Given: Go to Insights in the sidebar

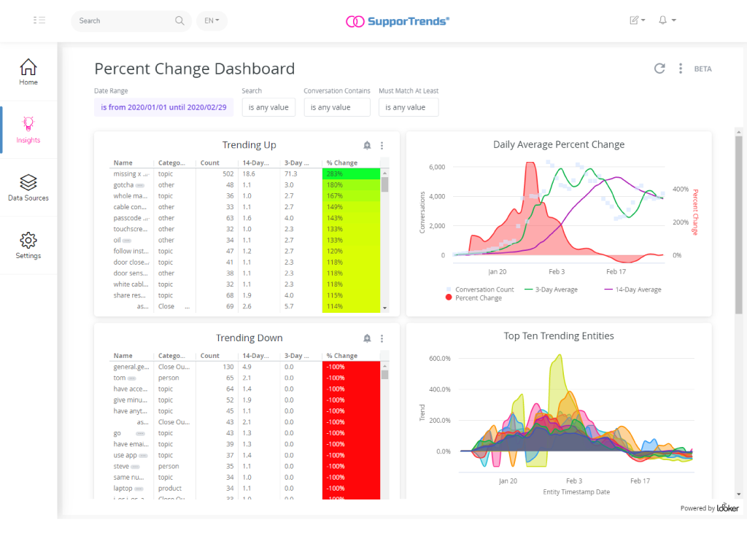Looking at the screenshot, I should (28, 130).
